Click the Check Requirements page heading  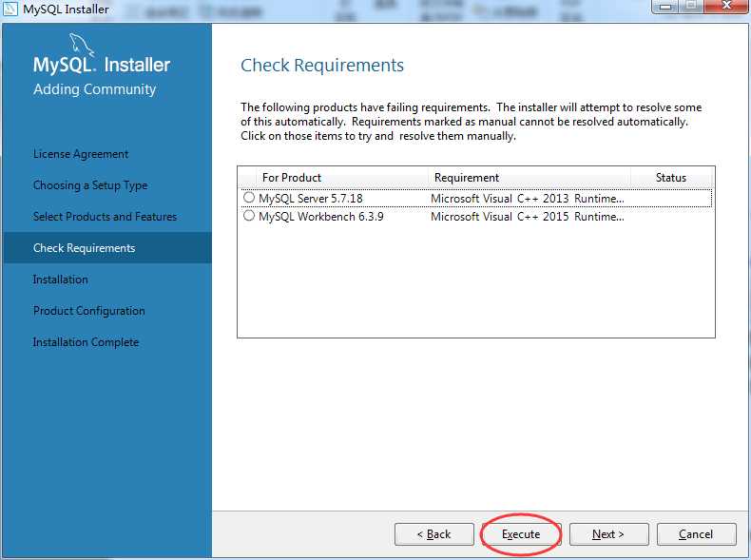coord(322,66)
